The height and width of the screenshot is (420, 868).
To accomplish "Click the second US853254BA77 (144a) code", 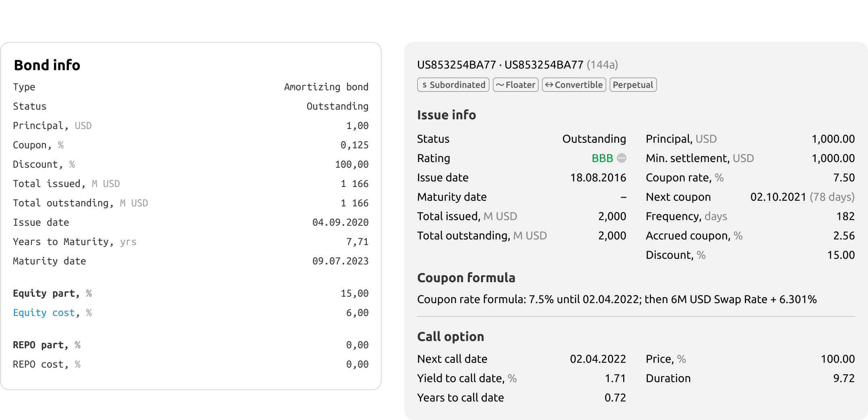I will pos(544,64).
